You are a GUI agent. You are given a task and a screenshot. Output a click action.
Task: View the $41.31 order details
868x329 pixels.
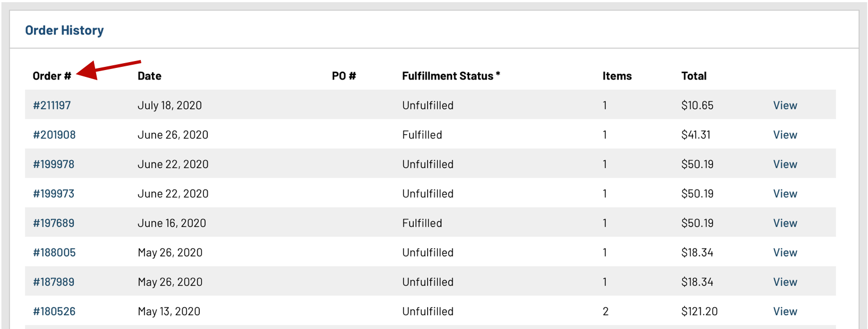click(785, 135)
